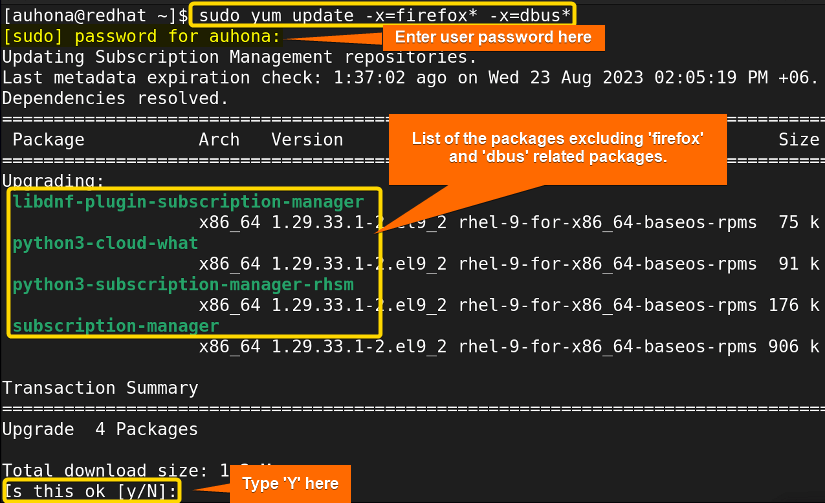Image resolution: width=825 pixels, height=503 pixels.
Task: Click the '906 k' size value
Action: coord(794,346)
